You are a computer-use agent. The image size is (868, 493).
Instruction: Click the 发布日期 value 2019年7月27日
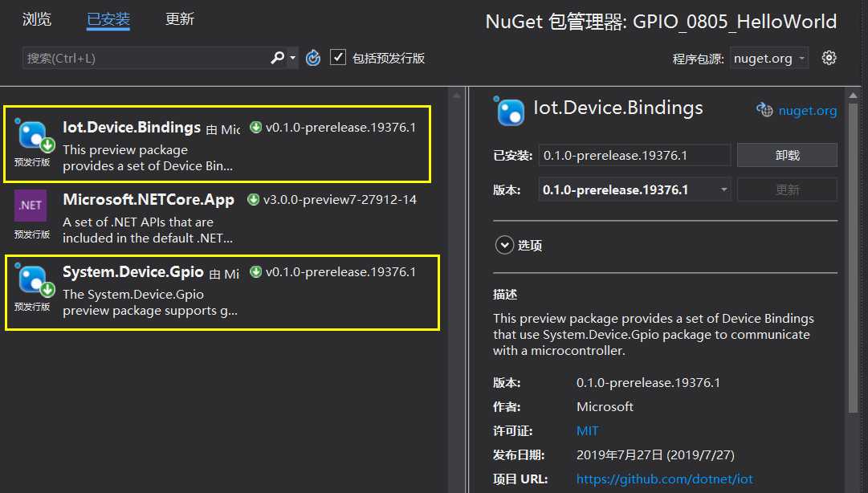[655, 454]
